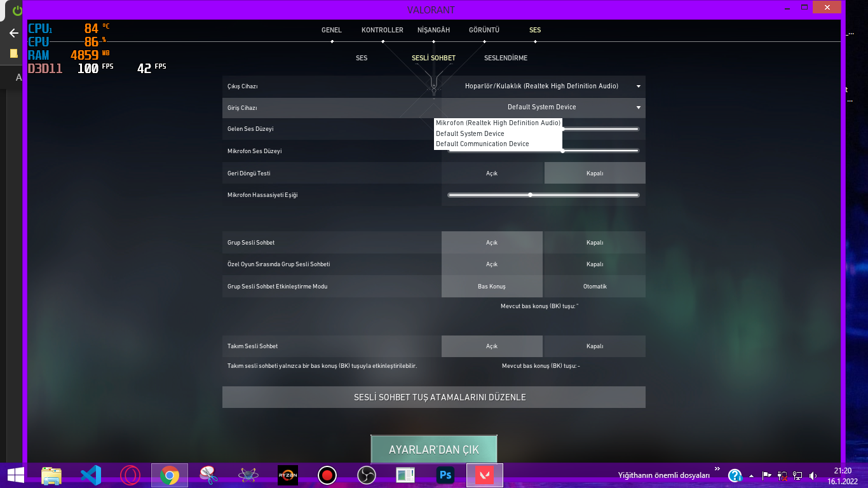Go back in the browser window behind
This screenshot has height=488, width=868.
[x=14, y=33]
